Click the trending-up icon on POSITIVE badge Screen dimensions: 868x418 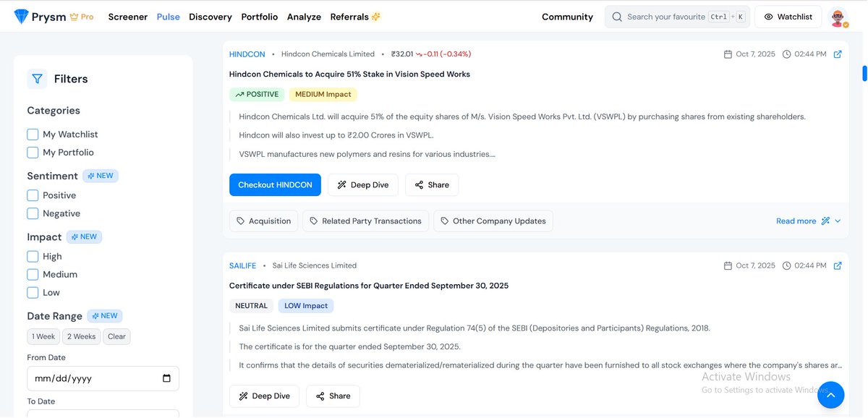[x=239, y=95]
